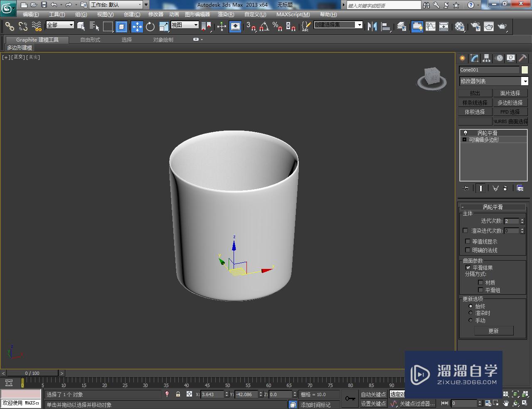Open the 修改器 menu
532x409 pixels.
click(x=156, y=15)
